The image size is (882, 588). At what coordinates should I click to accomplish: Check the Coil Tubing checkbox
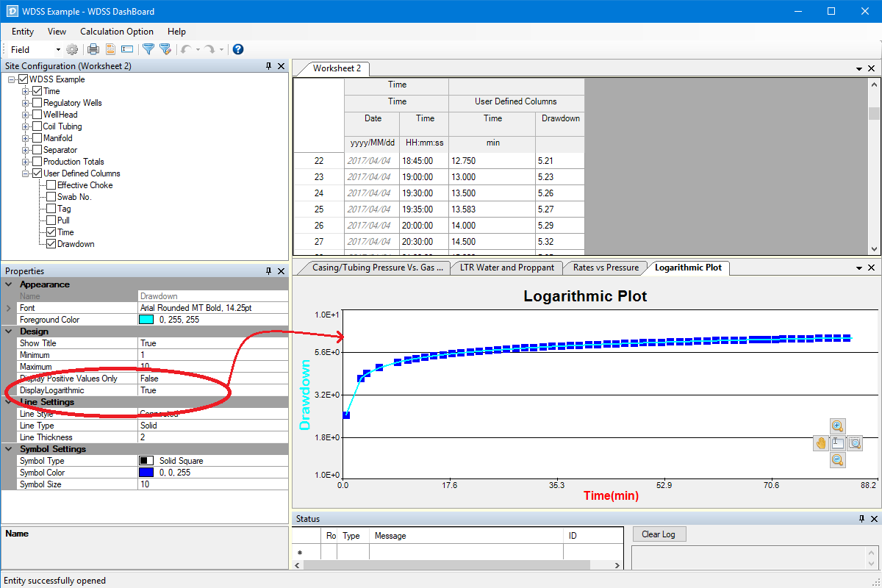click(x=37, y=126)
